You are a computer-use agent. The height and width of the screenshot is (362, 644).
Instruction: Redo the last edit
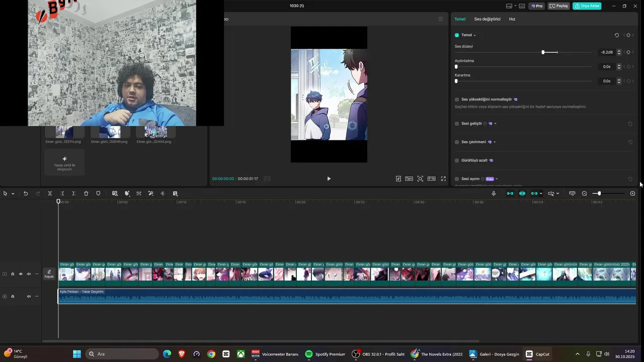point(38,194)
